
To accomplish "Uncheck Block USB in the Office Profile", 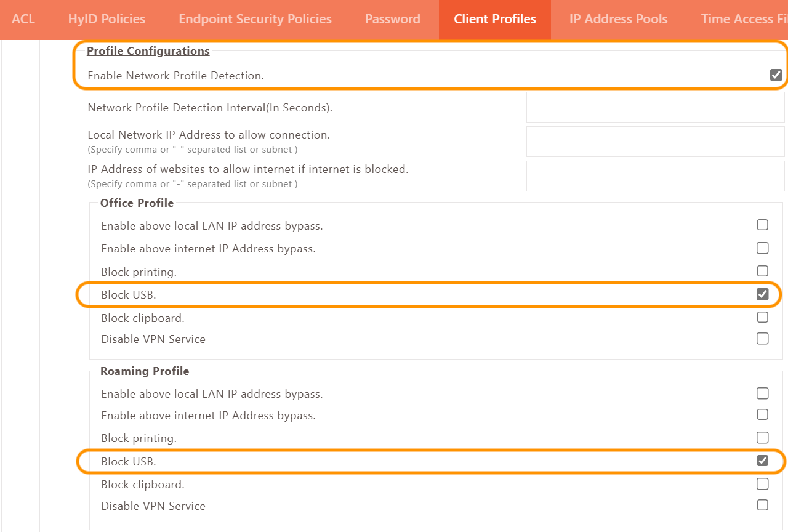I will coord(763,294).
